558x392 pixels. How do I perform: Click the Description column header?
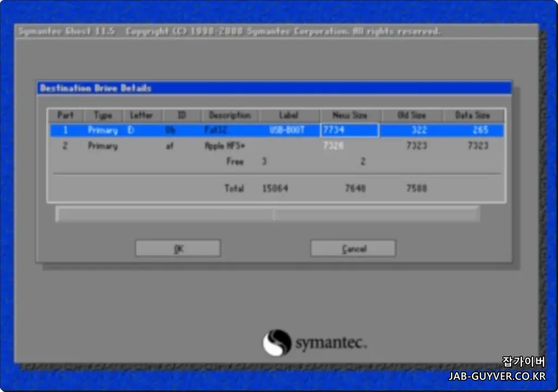pyautogui.click(x=230, y=115)
